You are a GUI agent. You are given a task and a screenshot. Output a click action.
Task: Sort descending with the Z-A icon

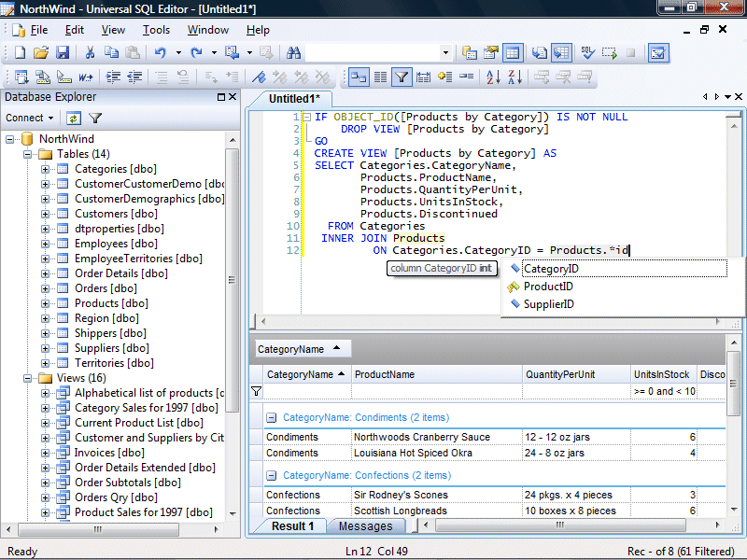515,77
